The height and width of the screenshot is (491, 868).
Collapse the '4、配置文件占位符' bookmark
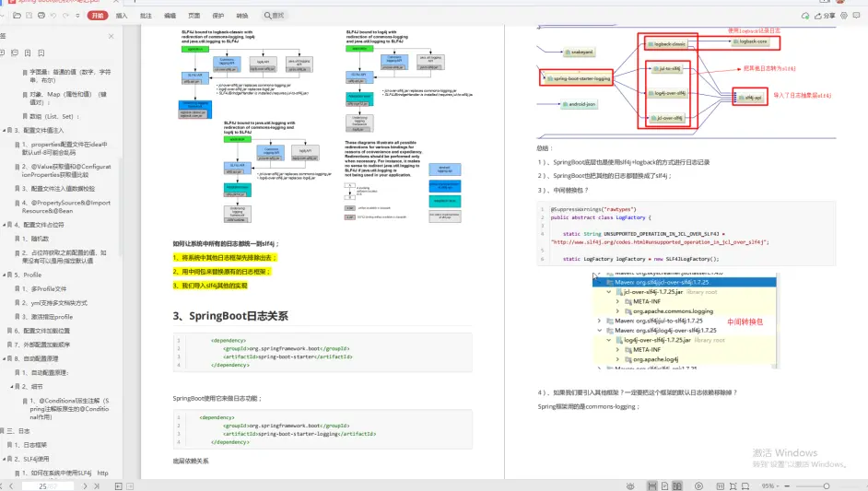pyautogui.click(x=5, y=225)
